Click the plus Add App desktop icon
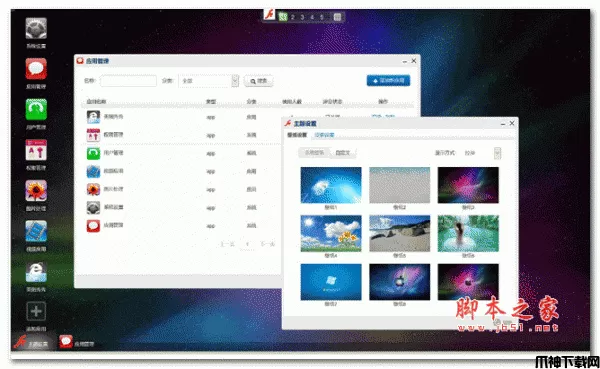Viewport: 600px width, 369px height. 36,311
